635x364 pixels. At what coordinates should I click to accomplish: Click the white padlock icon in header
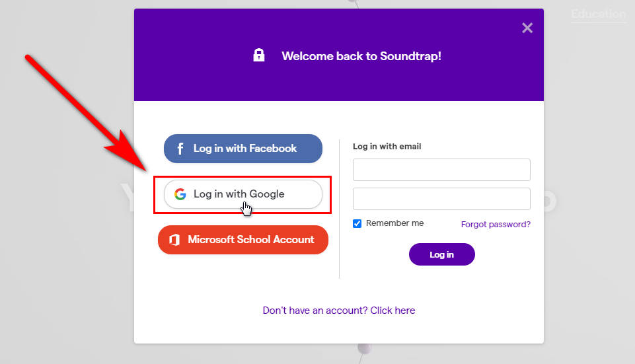pyautogui.click(x=259, y=55)
